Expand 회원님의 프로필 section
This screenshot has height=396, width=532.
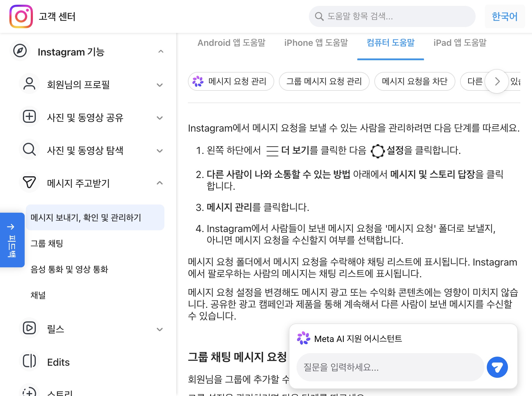coord(160,85)
